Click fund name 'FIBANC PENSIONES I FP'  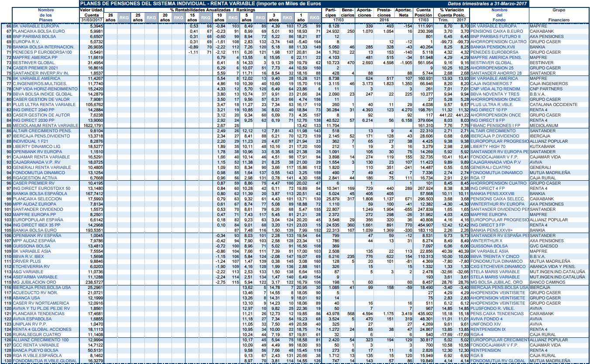495,126
